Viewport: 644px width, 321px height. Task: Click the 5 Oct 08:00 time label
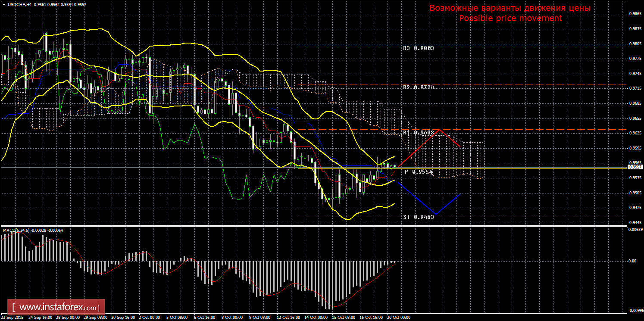177,318
